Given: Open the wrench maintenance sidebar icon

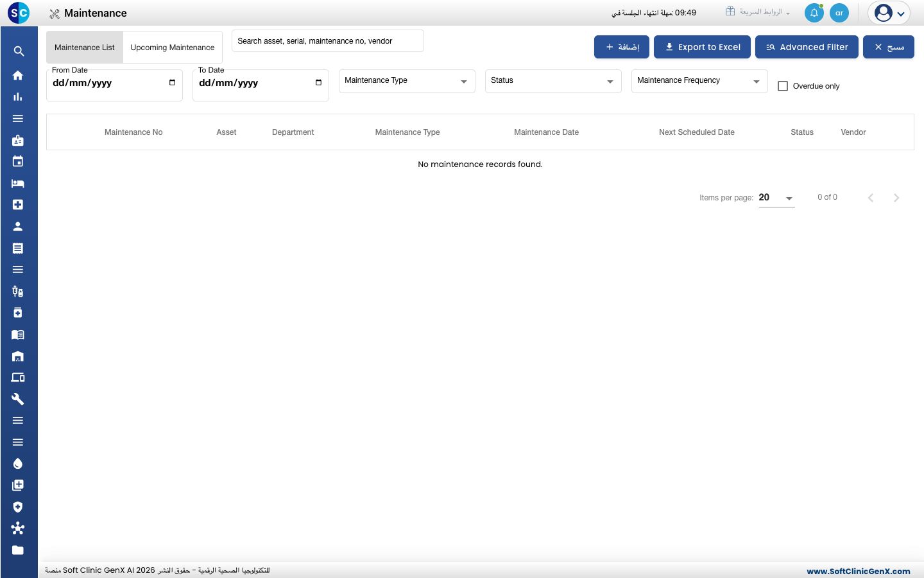Looking at the screenshot, I should [18, 399].
